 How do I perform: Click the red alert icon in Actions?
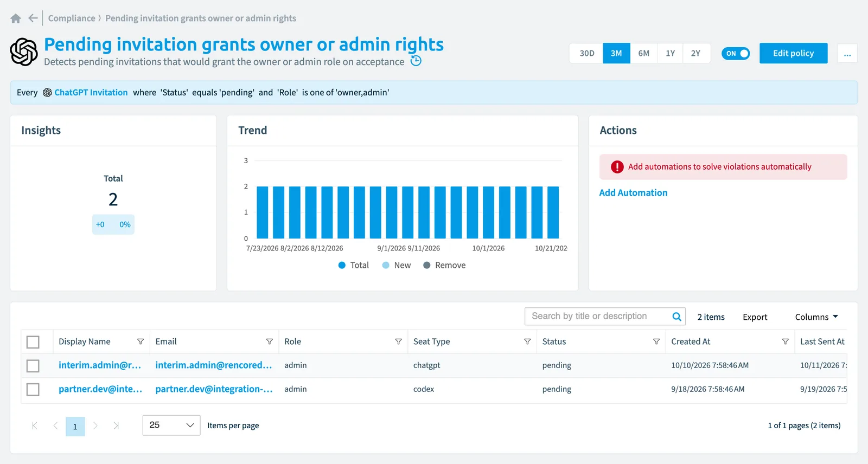617,167
